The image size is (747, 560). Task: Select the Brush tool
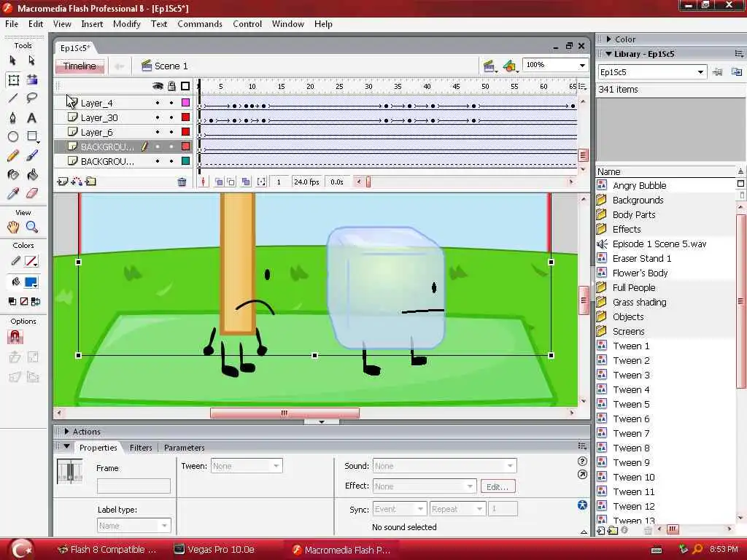(x=32, y=156)
